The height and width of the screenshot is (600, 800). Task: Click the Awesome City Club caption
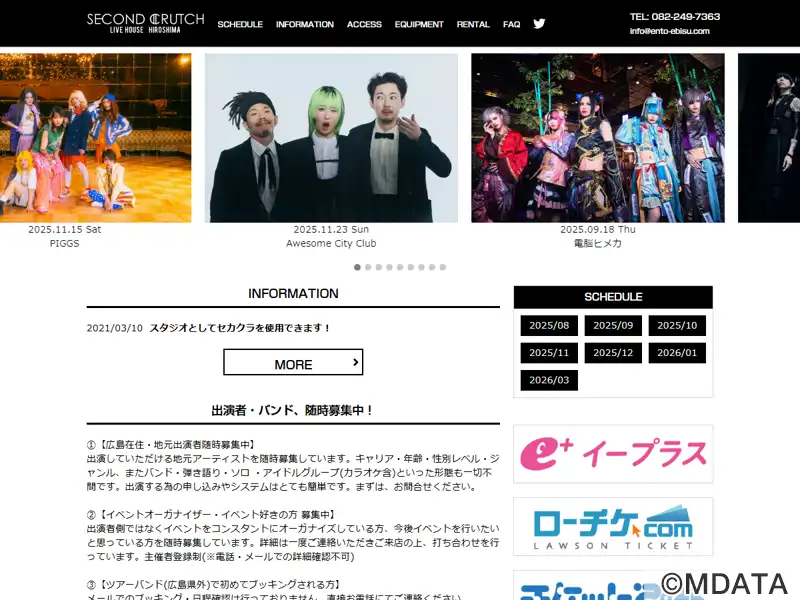coord(331,244)
